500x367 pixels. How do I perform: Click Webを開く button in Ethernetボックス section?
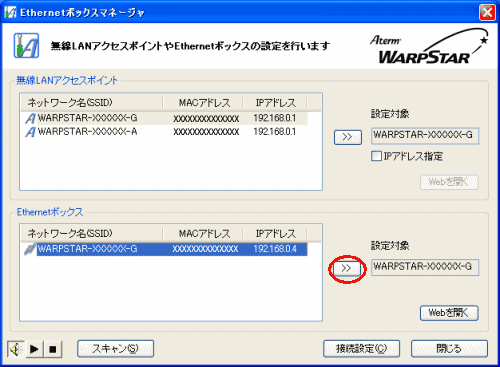[449, 313]
